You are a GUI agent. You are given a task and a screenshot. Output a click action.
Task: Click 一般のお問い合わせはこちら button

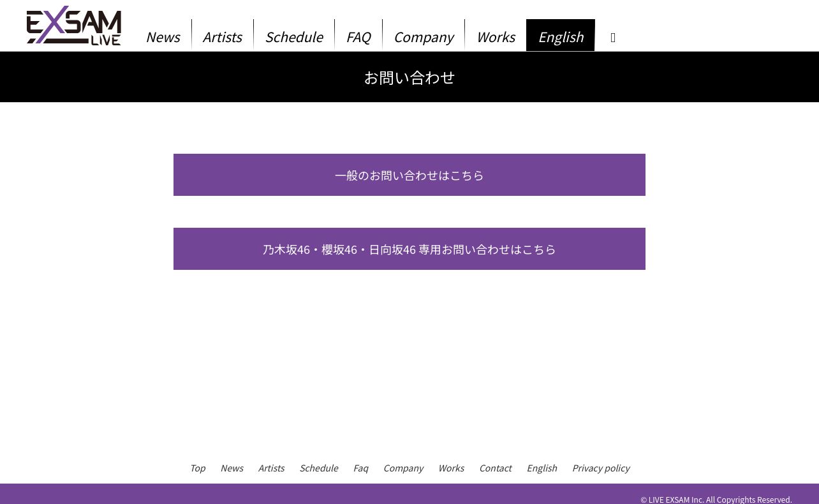(x=409, y=175)
